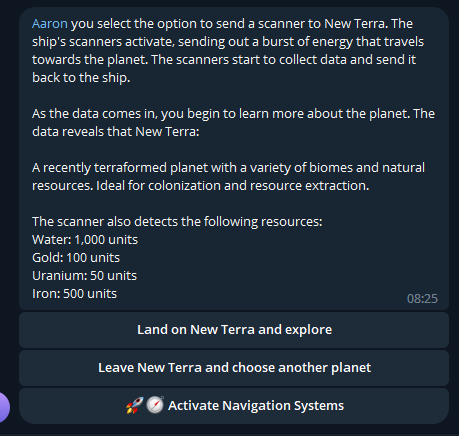Click the 08:25 message timestamp

tap(422, 299)
